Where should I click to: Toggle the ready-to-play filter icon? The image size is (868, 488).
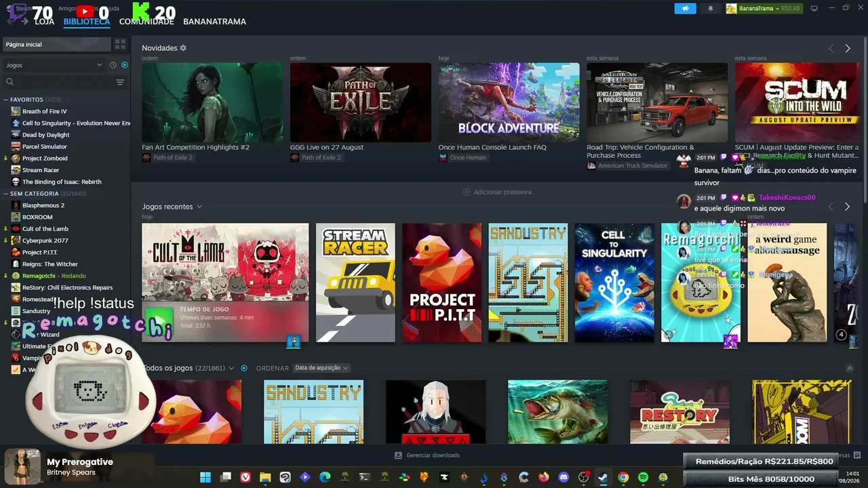tap(125, 65)
